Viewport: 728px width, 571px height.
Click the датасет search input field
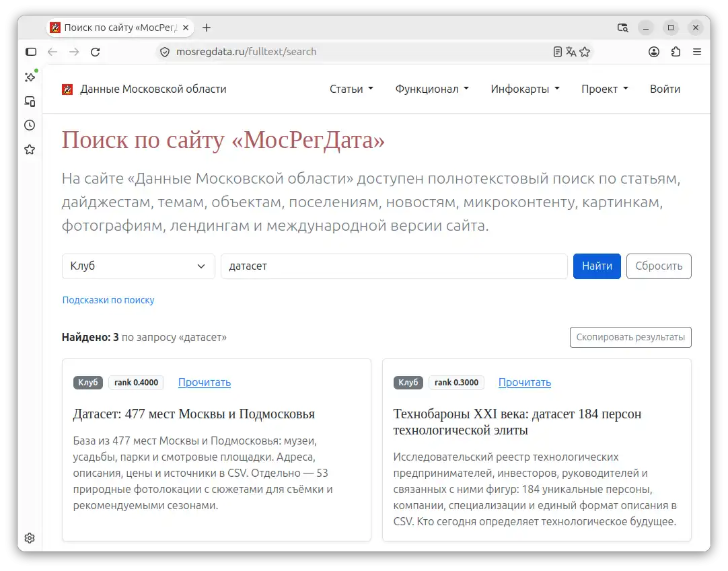394,266
